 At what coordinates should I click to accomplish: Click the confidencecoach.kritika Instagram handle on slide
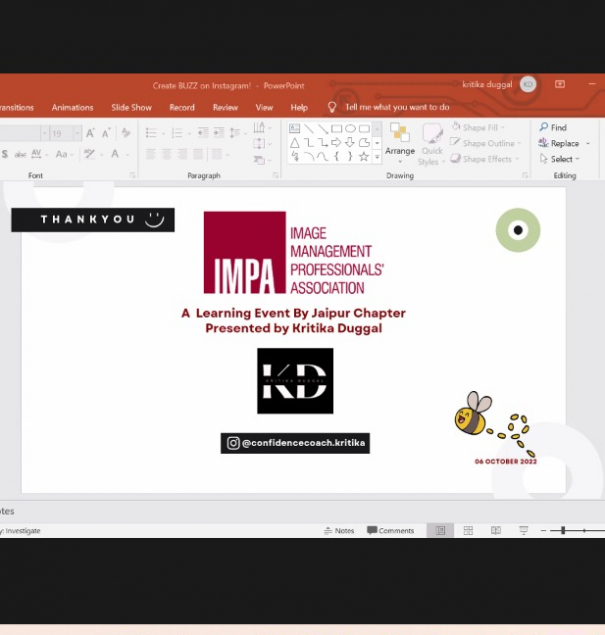[x=295, y=443]
